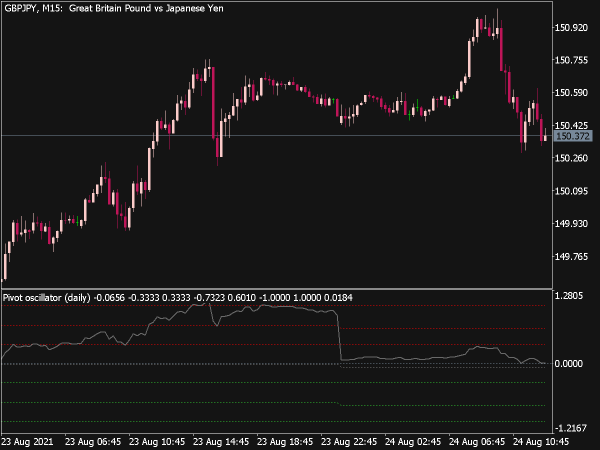This screenshot has width=600, height=450.
Task: Click time axis label 23 Aug 10:45
Action: pyautogui.click(x=157, y=442)
